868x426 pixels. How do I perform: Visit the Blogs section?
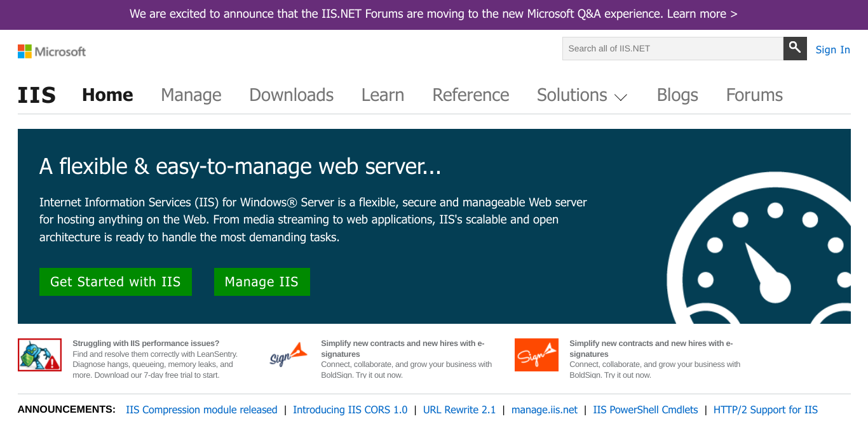(677, 95)
